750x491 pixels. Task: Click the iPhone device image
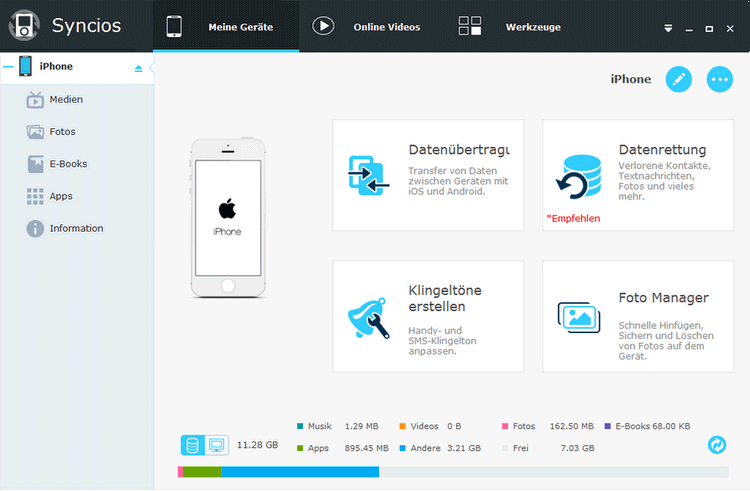(228, 218)
